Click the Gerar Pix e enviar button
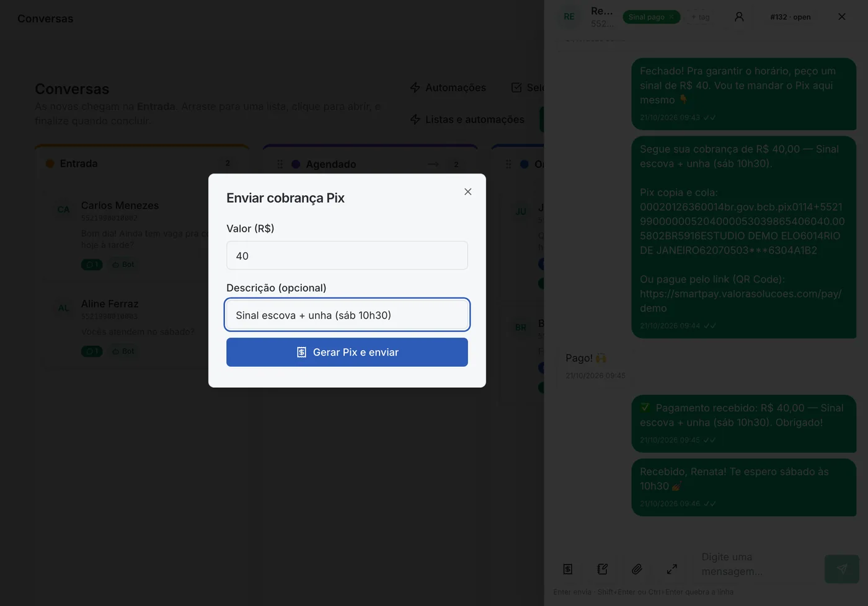Screen dimensions: 868x606 [347, 352]
